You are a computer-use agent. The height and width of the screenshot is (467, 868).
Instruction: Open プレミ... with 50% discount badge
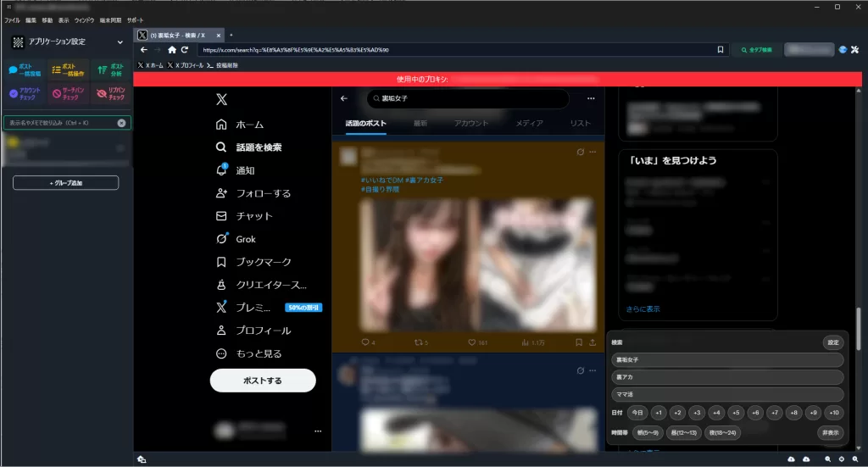tap(269, 308)
